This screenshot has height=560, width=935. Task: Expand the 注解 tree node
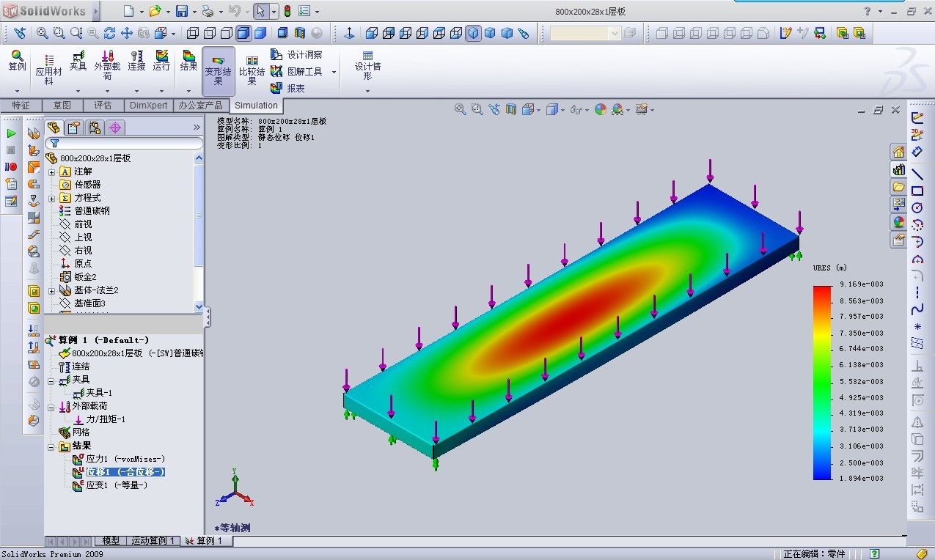coord(52,172)
